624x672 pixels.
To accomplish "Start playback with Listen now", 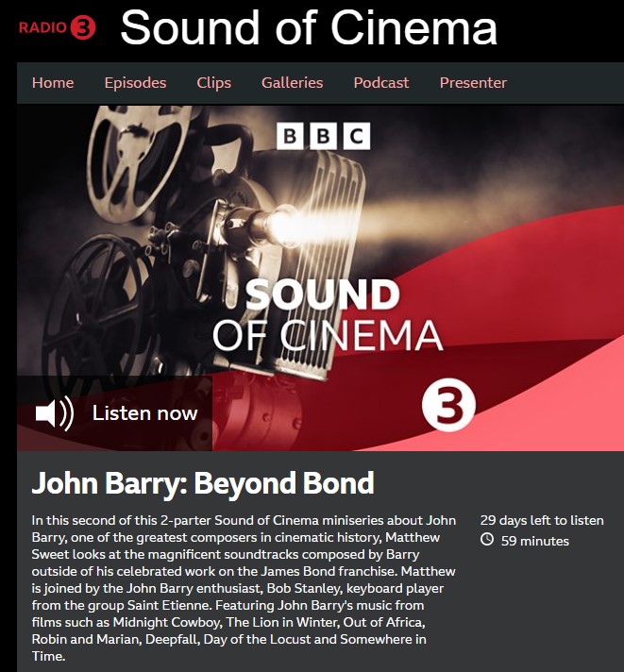I will coord(115,413).
